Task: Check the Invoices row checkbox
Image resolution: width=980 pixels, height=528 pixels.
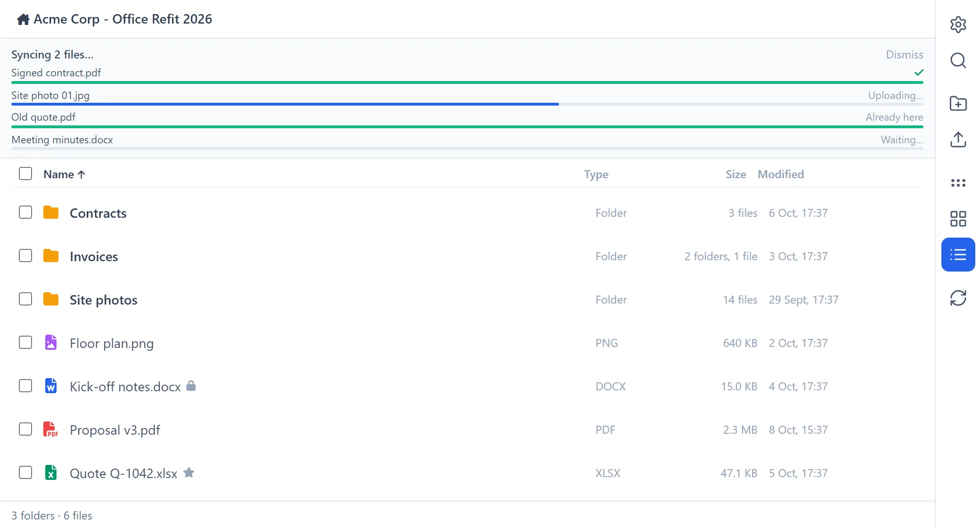Action: [x=25, y=256]
